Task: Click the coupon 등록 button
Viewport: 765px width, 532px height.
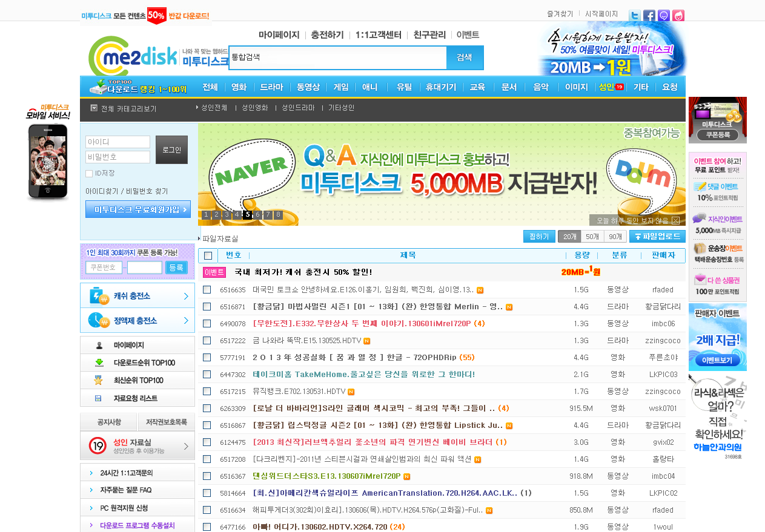Action: tap(176, 268)
